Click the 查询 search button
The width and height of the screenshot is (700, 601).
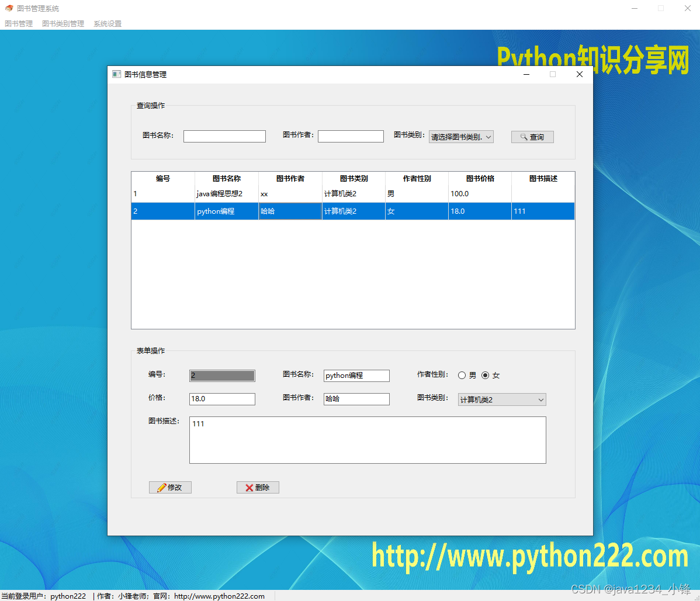tap(532, 137)
